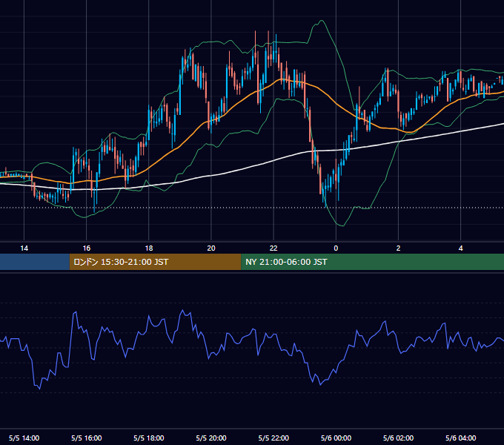Click the hour label 22 on price chart axis
Viewport: 504px width, 445px height.
click(x=273, y=248)
